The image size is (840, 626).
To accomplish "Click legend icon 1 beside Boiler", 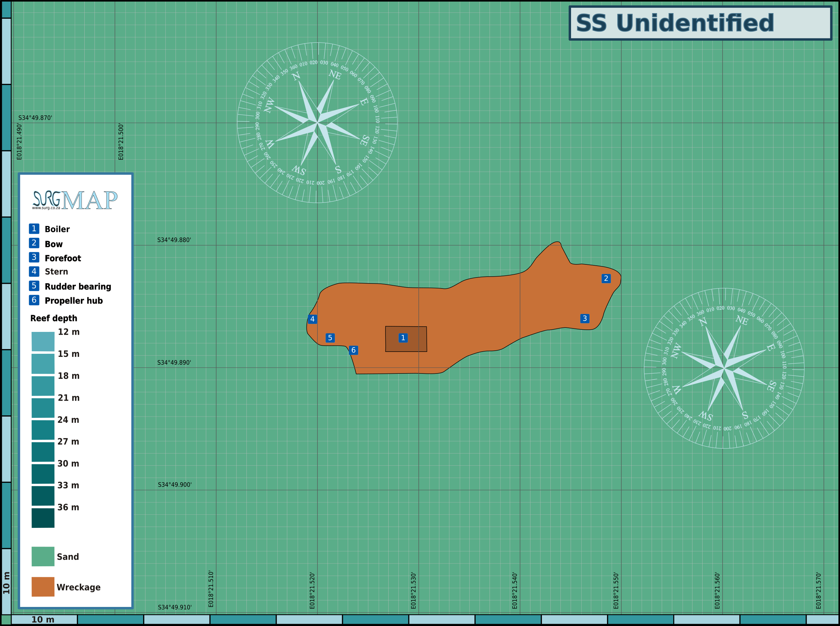I will (34, 228).
